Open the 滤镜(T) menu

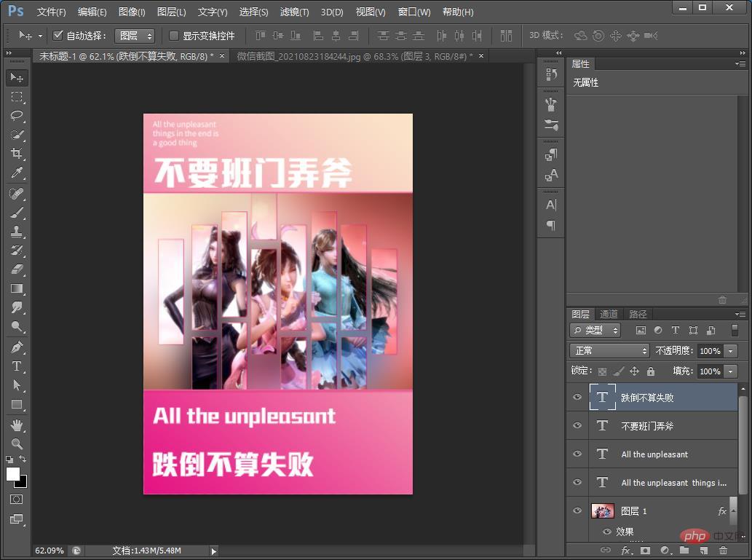point(294,12)
